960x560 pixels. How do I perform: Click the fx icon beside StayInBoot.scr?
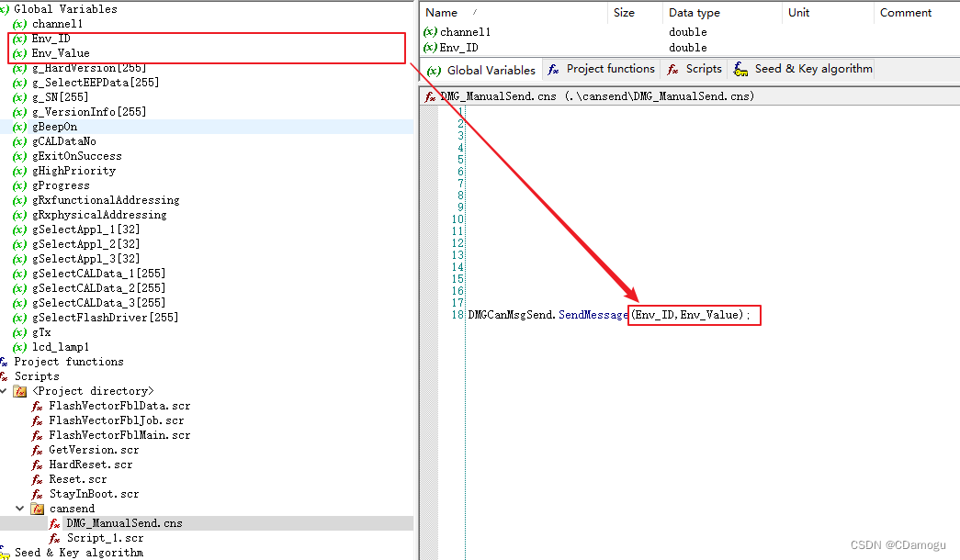click(37, 494)
